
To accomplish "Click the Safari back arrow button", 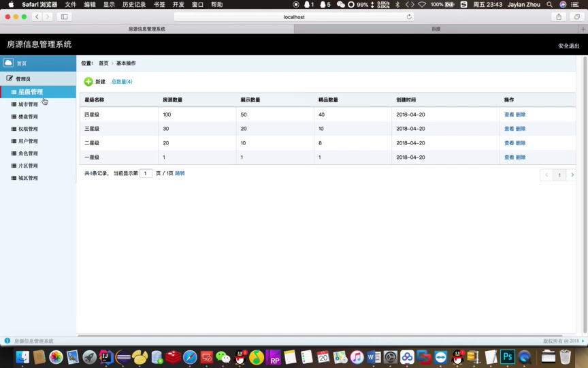I will pyautogui.click(x=37, y=17).
